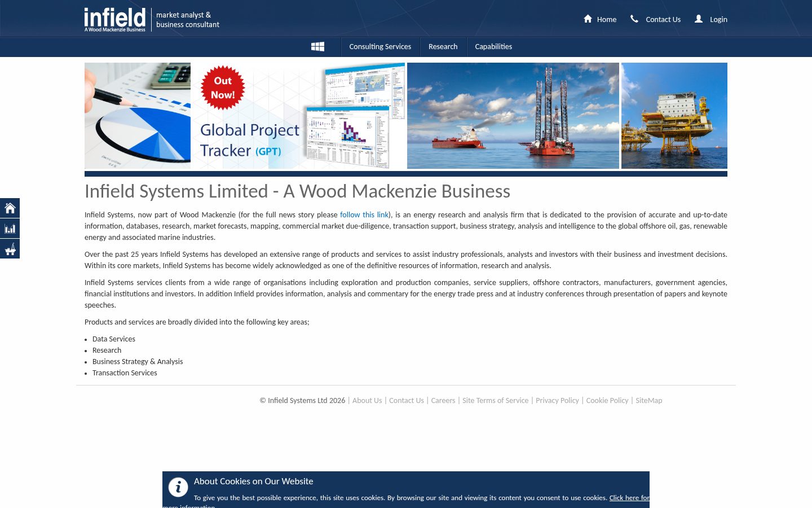812x508 pixels.
Task: Click the yellow offshore platform photo
Action: (x=674, y=116)
